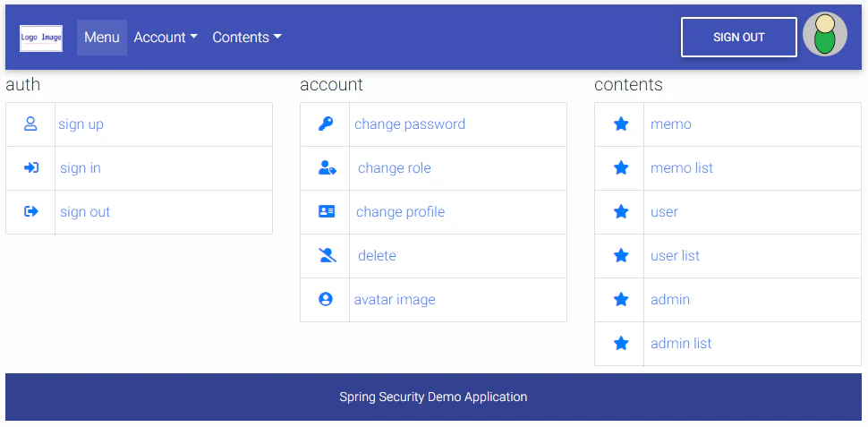Open the admin link in contents
Image resolution: width=868 pixels, height=427 pixels.
click(670, 300)
